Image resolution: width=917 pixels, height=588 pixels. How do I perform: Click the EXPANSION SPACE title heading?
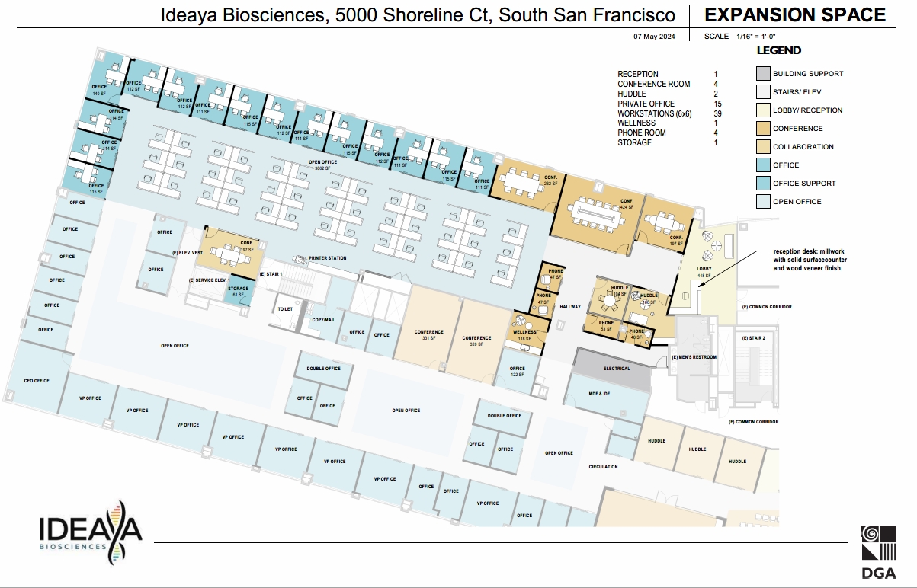pos(795,14)
